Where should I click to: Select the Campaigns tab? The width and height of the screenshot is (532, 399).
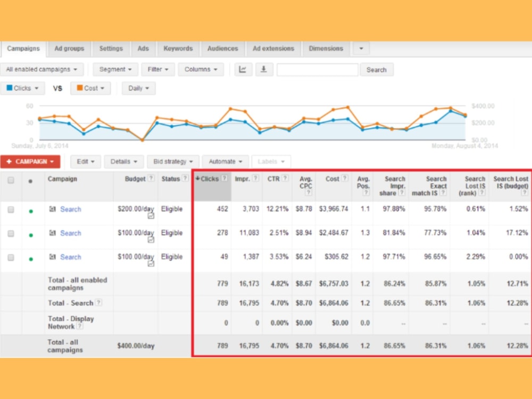click(x=23, y=48)
